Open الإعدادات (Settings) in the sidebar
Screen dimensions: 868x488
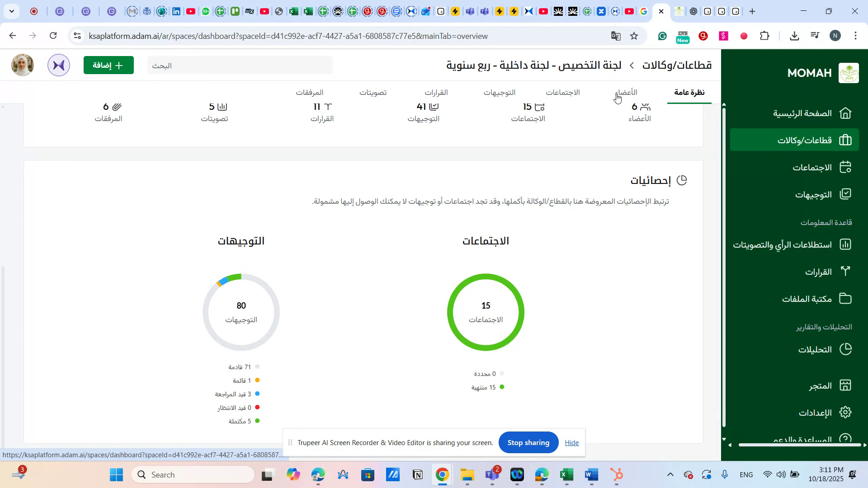[x=825, y=412]
